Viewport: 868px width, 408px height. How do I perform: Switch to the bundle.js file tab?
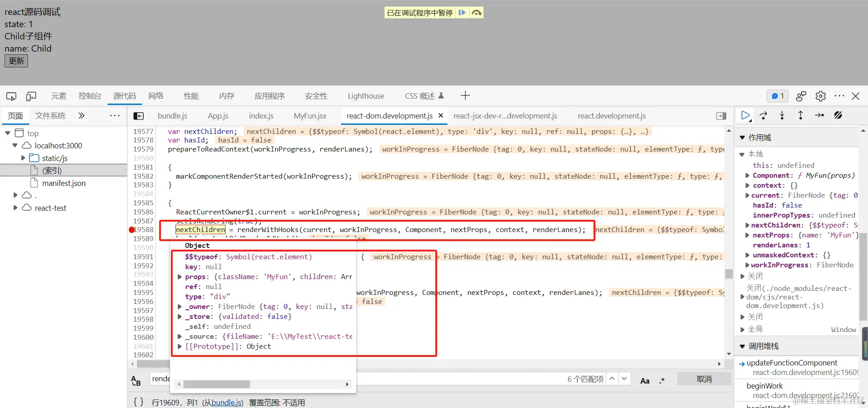[172, 116]
